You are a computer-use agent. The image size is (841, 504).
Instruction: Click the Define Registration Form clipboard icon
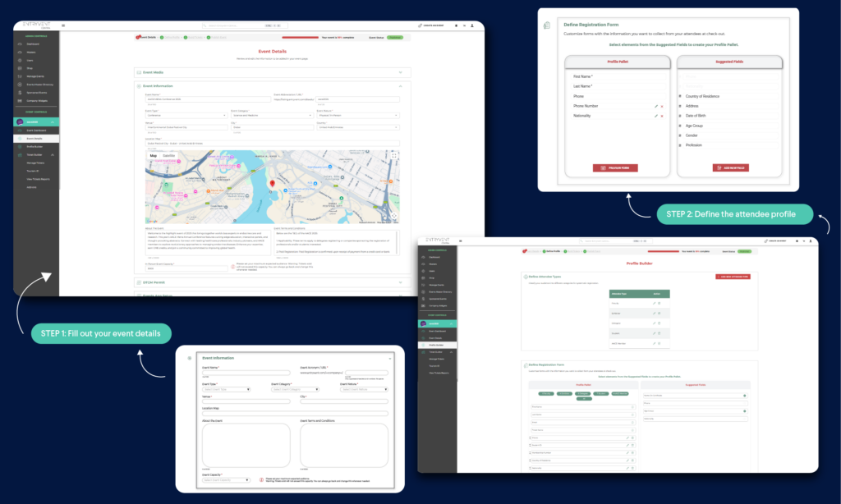click(547, 25)
